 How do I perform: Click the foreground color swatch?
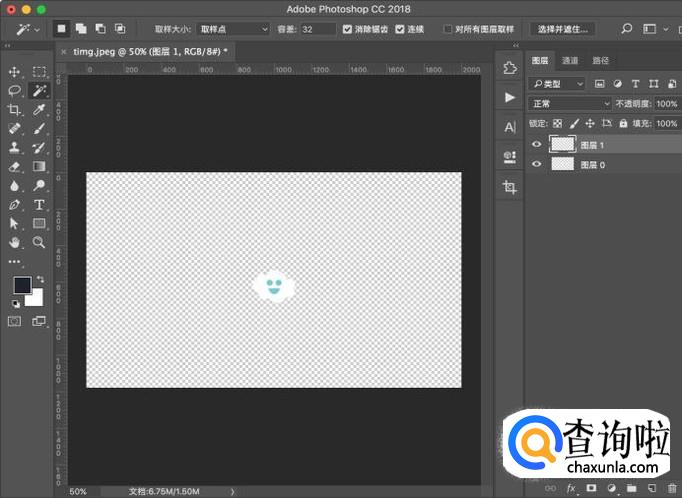tap(22, 285)
